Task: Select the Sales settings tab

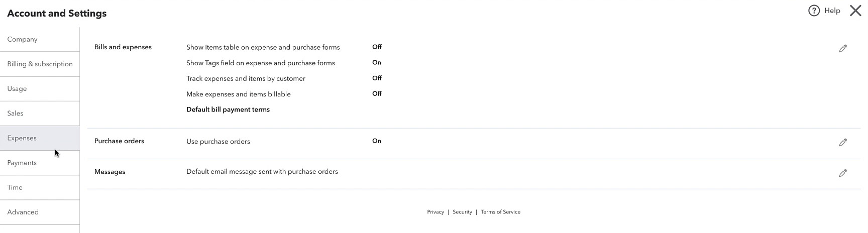Action: [x=40, y=113]
